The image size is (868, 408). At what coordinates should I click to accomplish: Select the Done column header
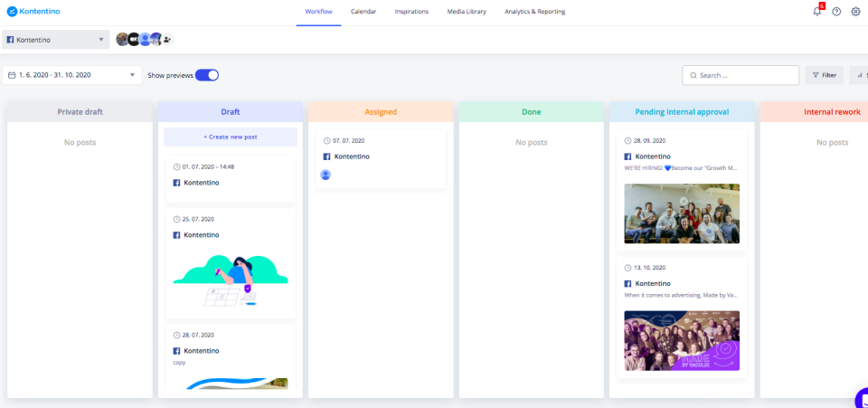[x=532, y=112]
